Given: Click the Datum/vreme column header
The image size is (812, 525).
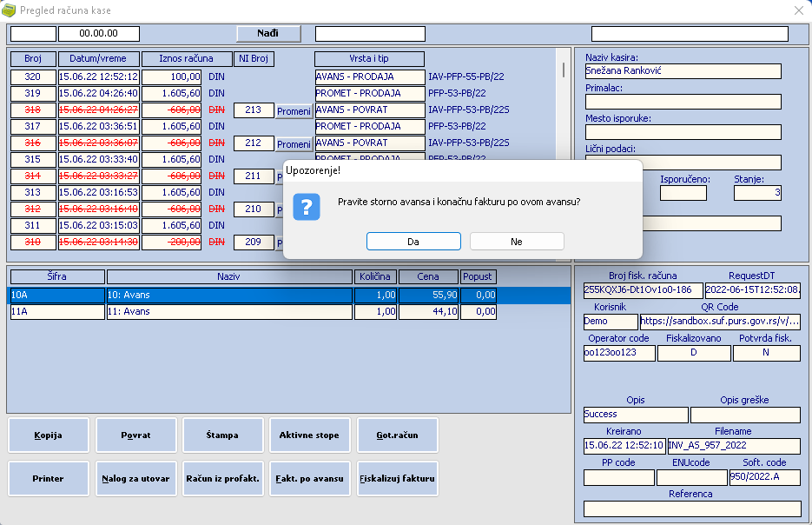Looking at the screenshot, I should tap(99, 59).
